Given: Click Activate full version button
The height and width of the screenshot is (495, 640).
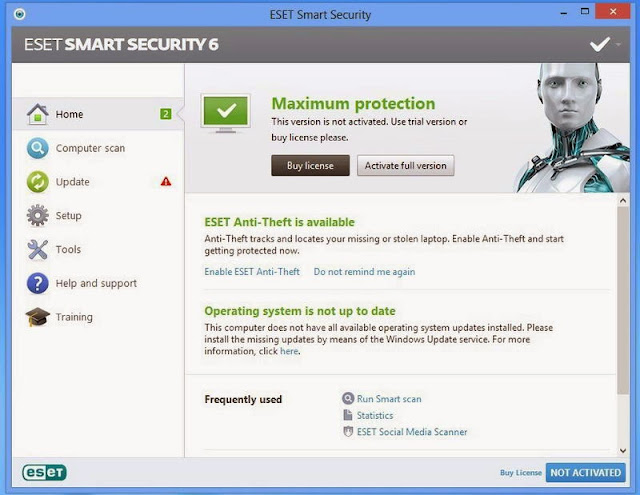Looking at the screenshot, I should click(x=405, y=165).
